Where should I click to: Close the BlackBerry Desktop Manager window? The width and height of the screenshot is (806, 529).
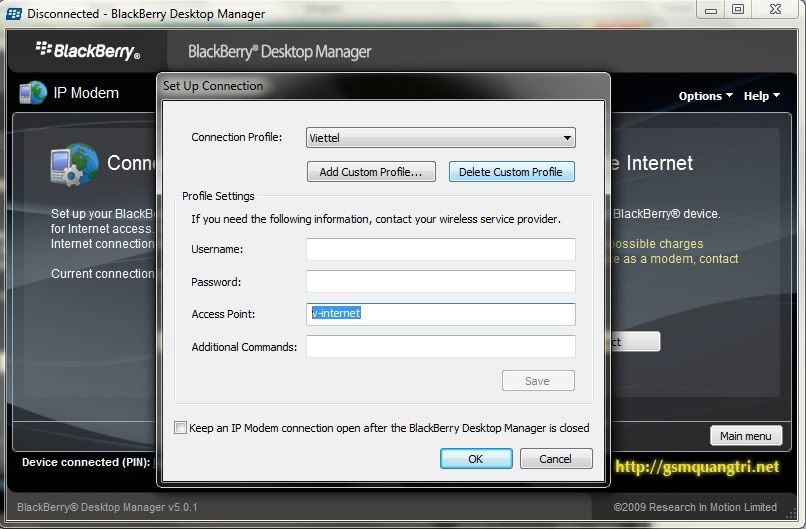[x=776, y=10]
